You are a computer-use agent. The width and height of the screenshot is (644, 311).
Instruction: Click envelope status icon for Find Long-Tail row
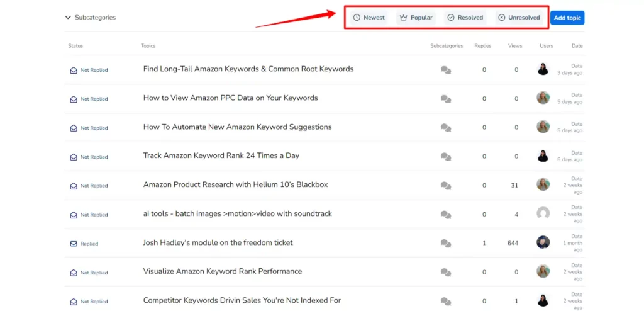pyautogui.click(x=74, y=71)
